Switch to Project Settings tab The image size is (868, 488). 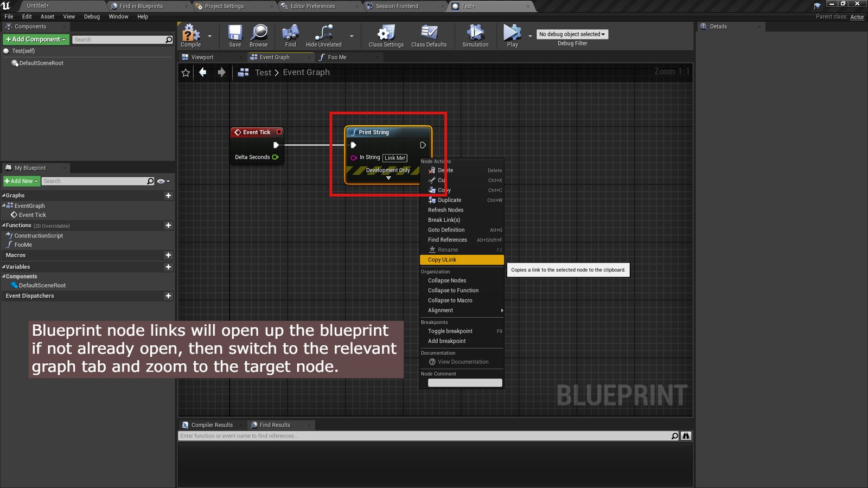point(224,6)
